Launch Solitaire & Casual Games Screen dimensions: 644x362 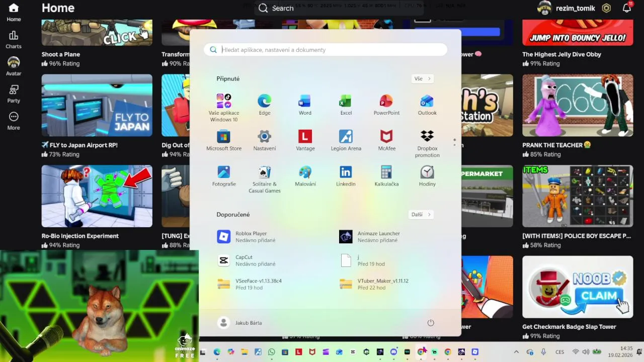pos(265,179)
